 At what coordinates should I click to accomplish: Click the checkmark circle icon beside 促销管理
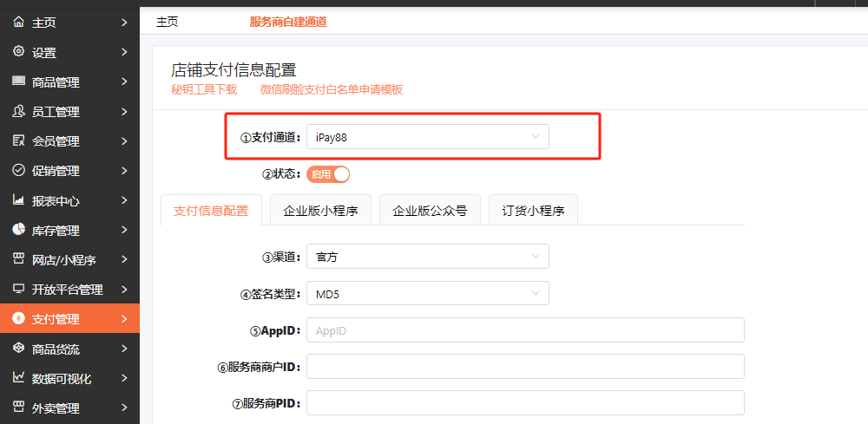coord(19,170)
